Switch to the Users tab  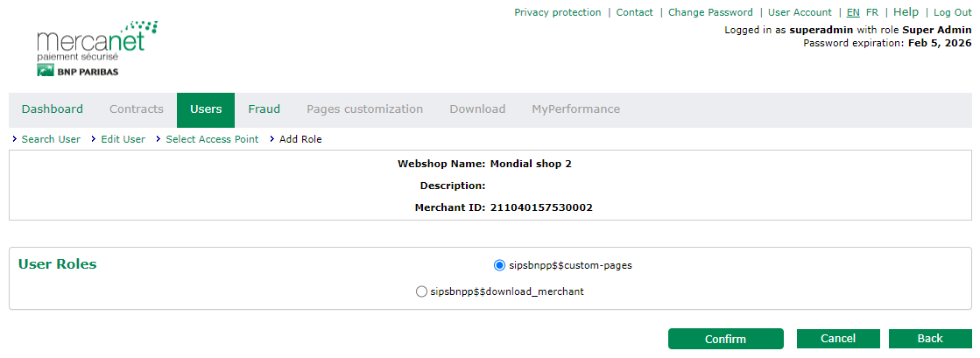(206, 109)
